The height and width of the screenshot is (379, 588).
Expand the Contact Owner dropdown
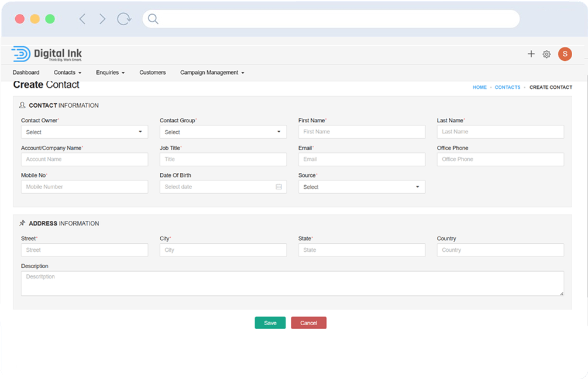84,132
